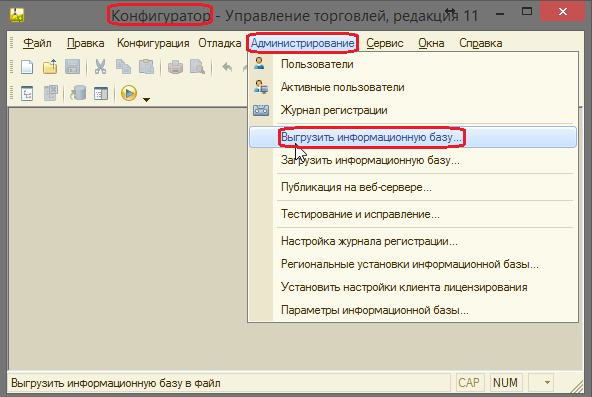This screenshot has width=592, height=397.
Task: Click the icon beside Активные пользователи
Action: pos(261,87)
